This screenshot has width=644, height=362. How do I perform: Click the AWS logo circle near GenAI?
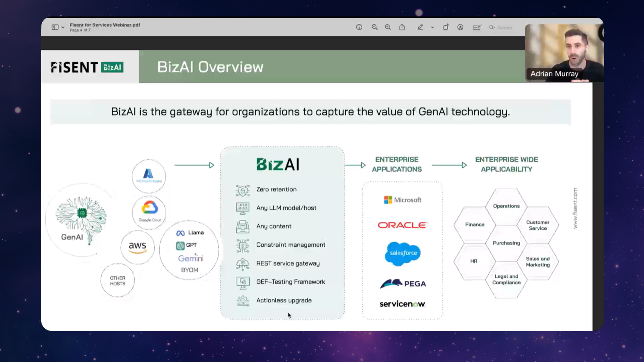[x=137, y=247]
